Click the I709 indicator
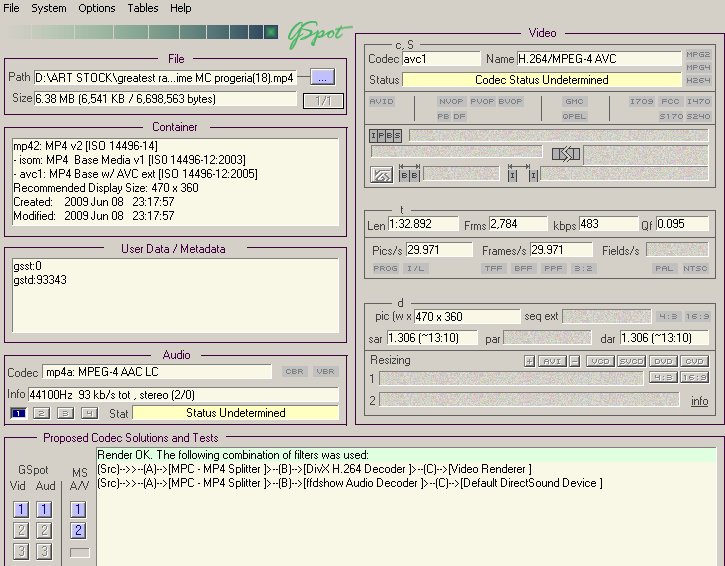Screen dimensions: 725x566 (x=641, y=101)
